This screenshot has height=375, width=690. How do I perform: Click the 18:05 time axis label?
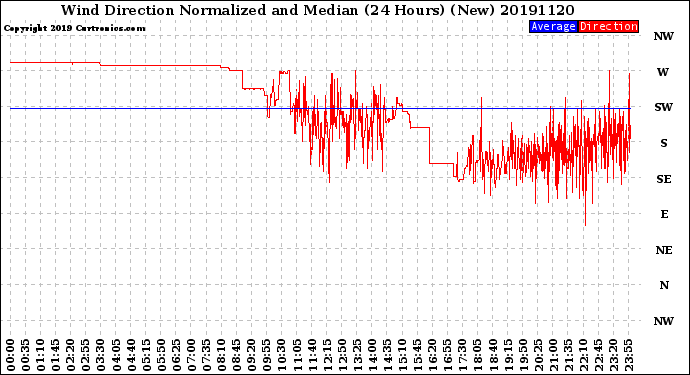[x=477, y=355]
